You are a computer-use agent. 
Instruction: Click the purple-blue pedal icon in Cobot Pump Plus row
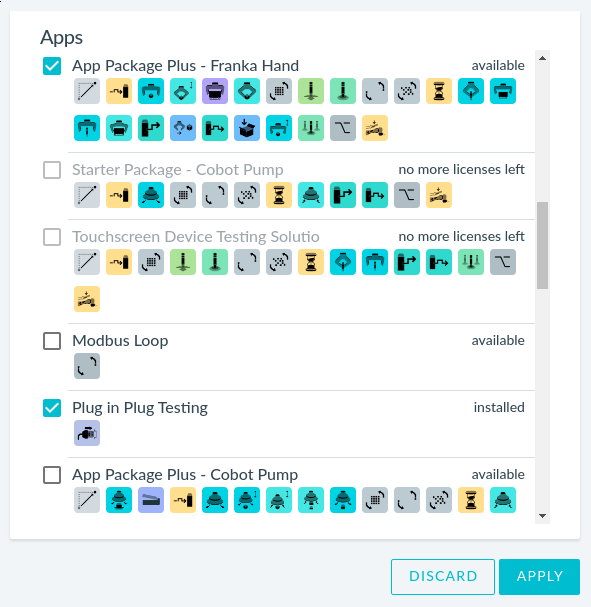151,500
